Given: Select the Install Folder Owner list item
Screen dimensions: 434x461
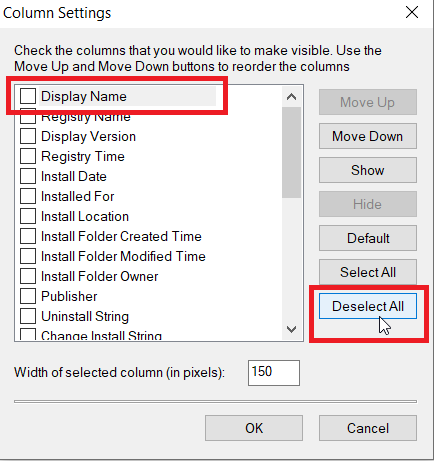Looking at the screenshot, I should coord(100,276).
